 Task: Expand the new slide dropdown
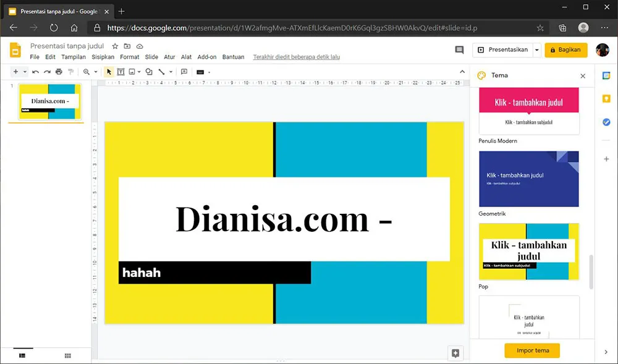[25, 72]
